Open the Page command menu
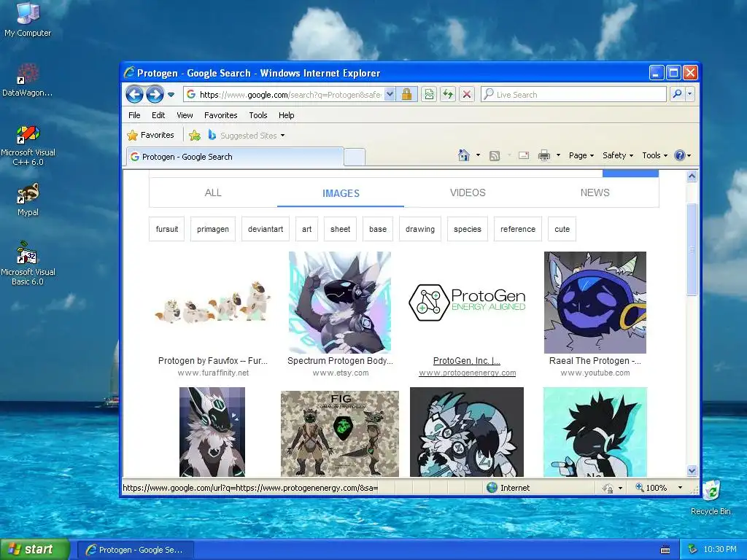This screenshot has height=560, width=747. pos(581,155)
